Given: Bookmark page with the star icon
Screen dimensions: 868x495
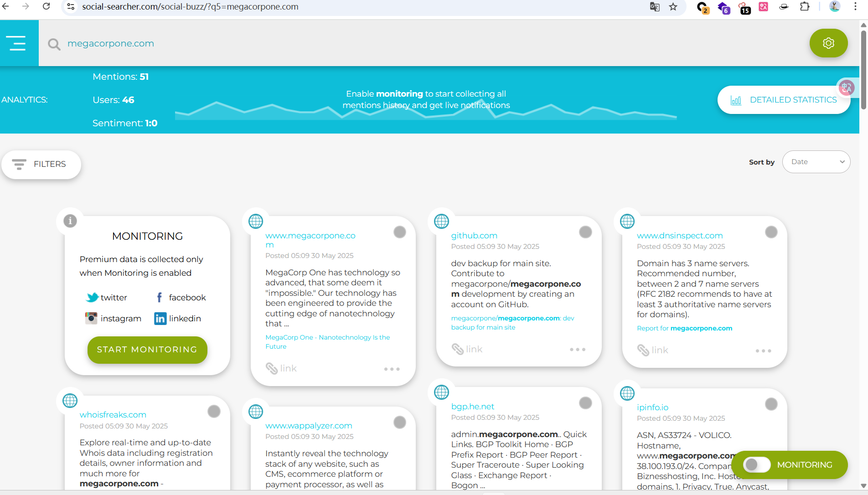Looking at the screenshot, I should click(x=673, y=7).
